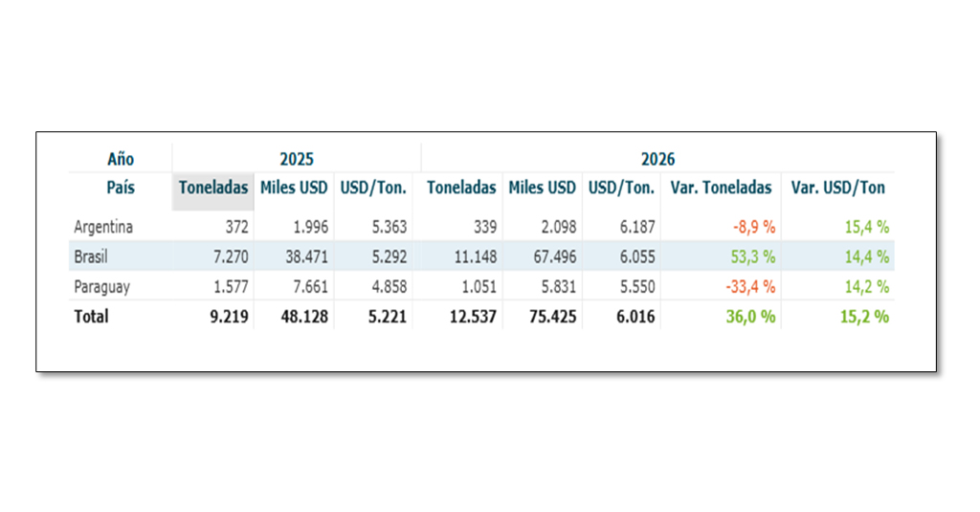This screenshot has width=980, height=512.
Task: Select the Año header label
Action: (x=121, y=159)
